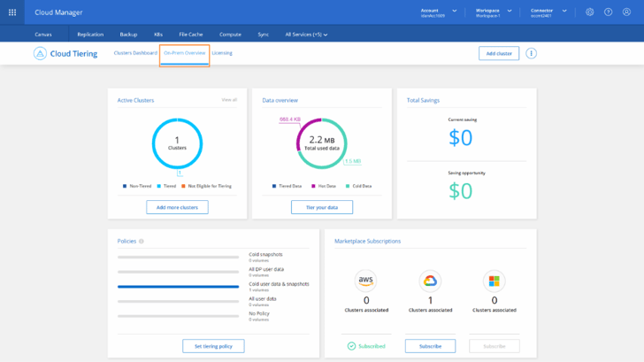The width and height of the screenshot is (644, 362).
Task: Click the AWS marketplace icon
Action: 366,281
